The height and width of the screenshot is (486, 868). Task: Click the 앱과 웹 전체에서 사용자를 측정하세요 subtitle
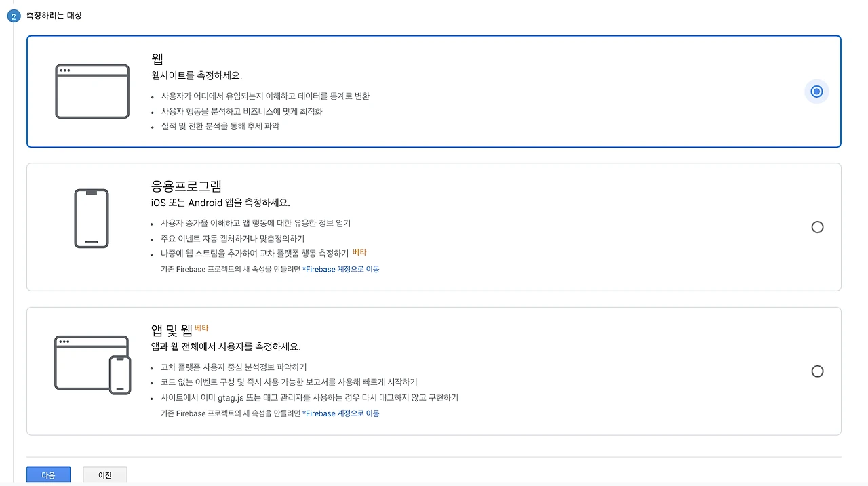click(x=226, y=347)
